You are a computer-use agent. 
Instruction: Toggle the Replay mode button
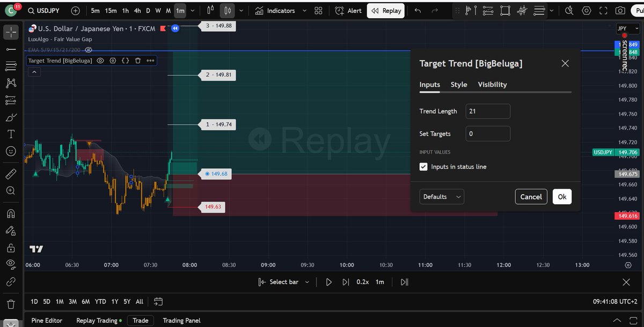tap(386, 11)
